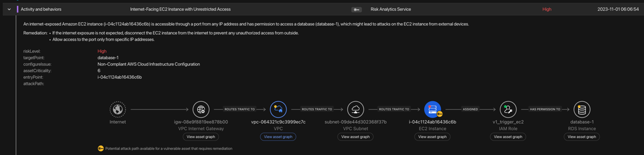Click the High risk label in the header row
Image resolution: width=644 pixels, height=155 pixels.
[x=547, y=9]
